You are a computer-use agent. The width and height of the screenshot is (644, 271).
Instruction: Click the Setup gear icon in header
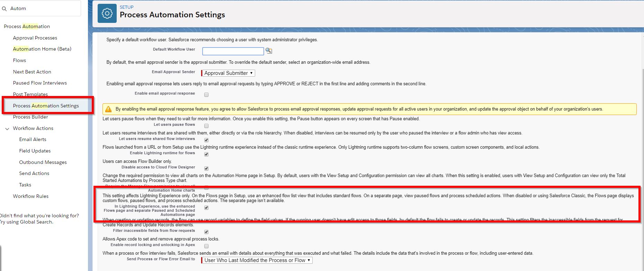(107, 14)
